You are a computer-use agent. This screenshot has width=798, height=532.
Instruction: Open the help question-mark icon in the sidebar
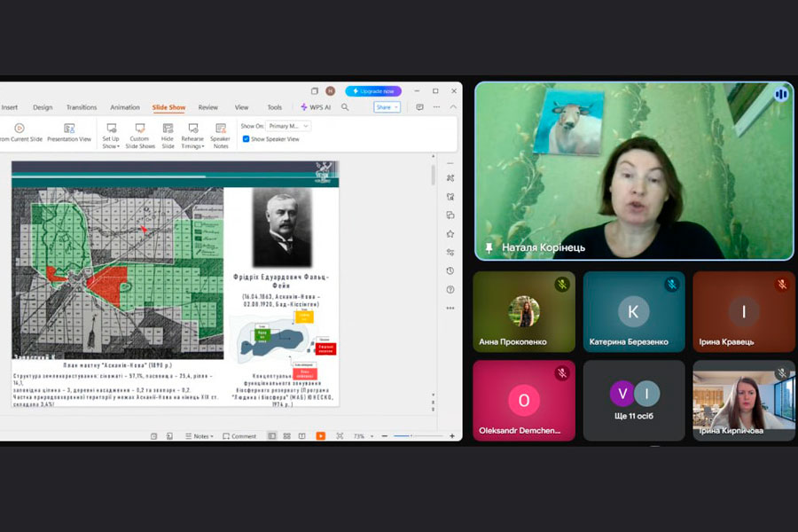tap(450, 290)
